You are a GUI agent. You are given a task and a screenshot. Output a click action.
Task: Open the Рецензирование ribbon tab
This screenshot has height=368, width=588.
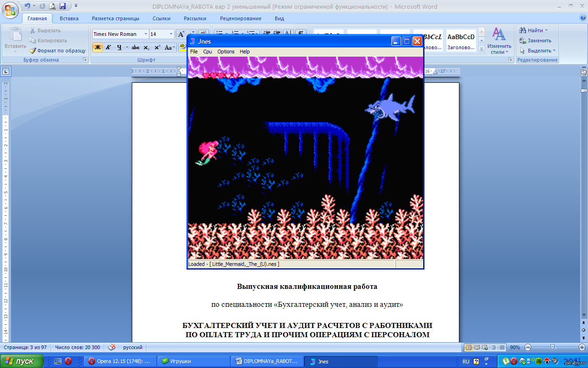coord(241,18)
